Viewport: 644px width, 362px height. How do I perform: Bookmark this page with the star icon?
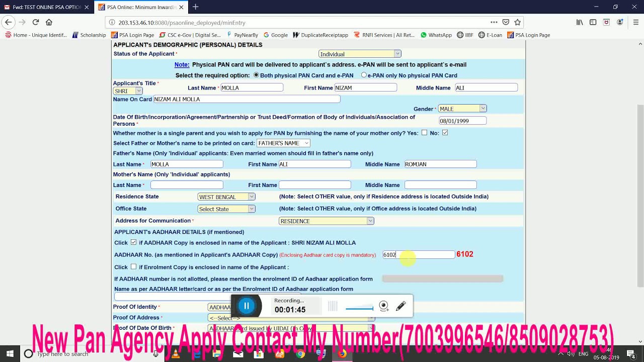tap(517, 22)
